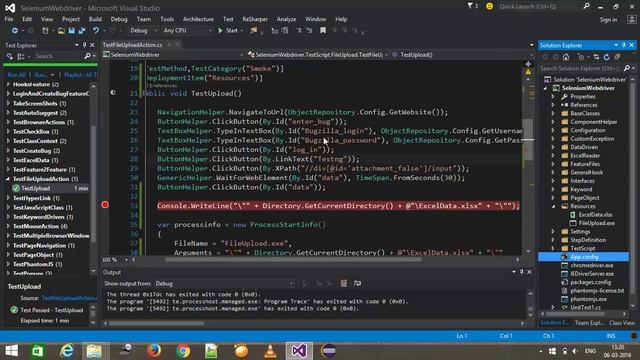This screenshot has height=360, width=640.
Task: Click the breakpoint red dot on line 33
Action: coord(105,205)
